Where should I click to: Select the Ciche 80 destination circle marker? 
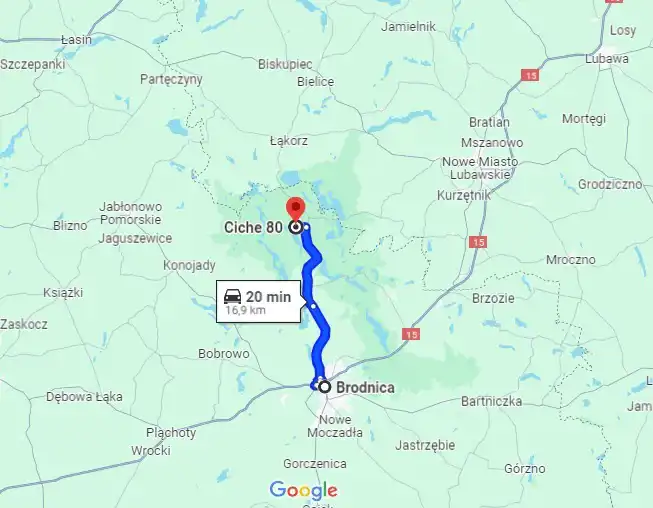(296, 227)
